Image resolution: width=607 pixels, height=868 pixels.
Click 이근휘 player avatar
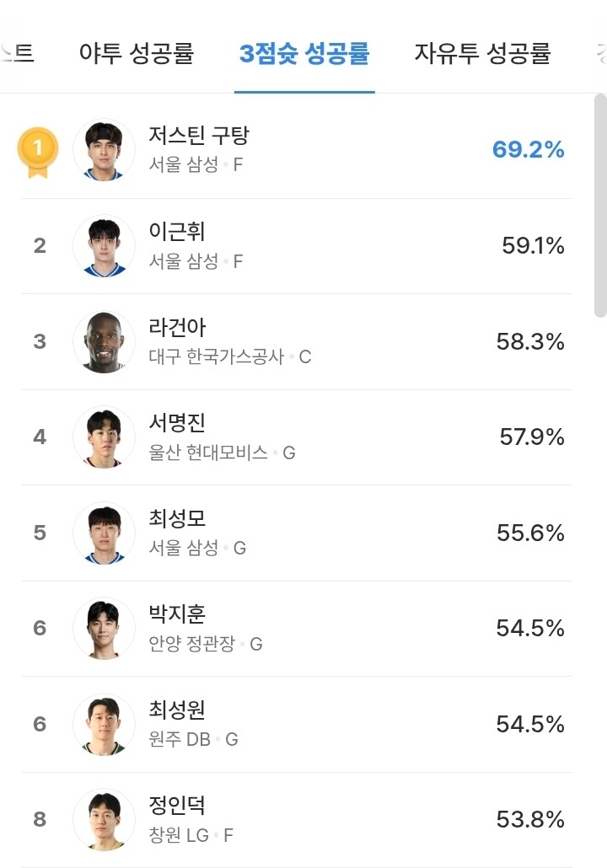coord(104,246)
